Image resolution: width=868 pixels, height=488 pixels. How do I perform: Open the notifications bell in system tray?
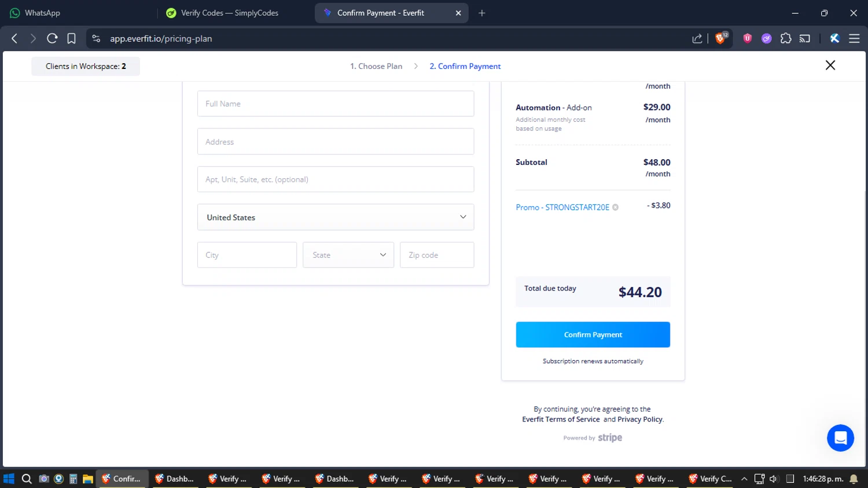[x=854, y=479]
